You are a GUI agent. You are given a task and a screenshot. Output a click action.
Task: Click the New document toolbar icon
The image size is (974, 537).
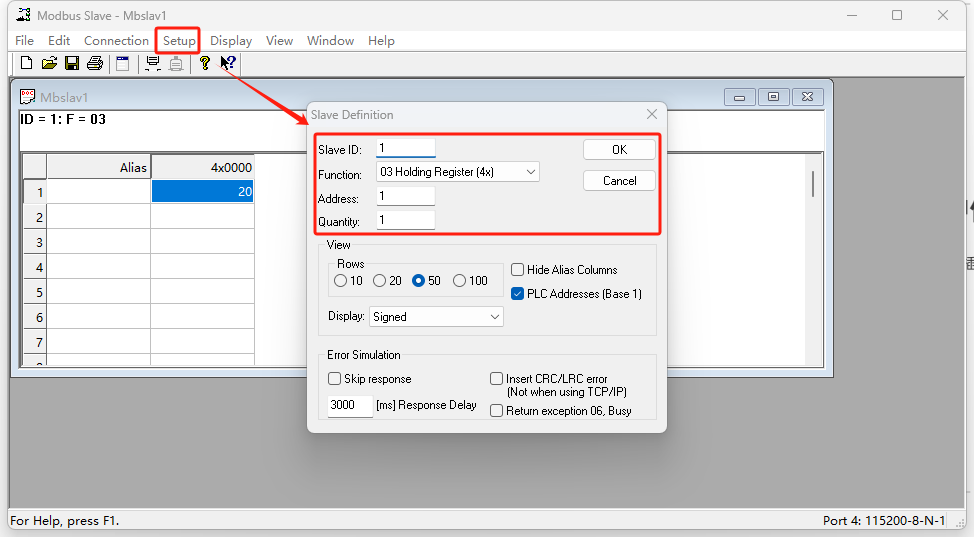pos(27,64)
